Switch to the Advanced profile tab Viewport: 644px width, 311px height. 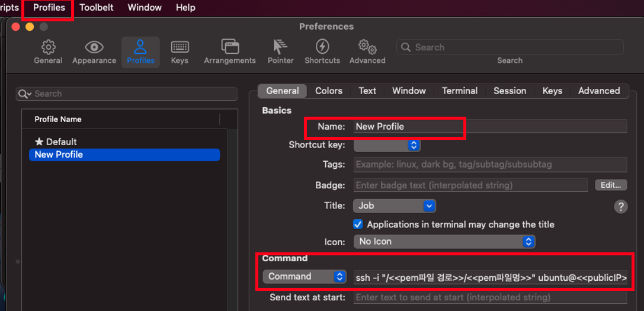pos(599,91)
